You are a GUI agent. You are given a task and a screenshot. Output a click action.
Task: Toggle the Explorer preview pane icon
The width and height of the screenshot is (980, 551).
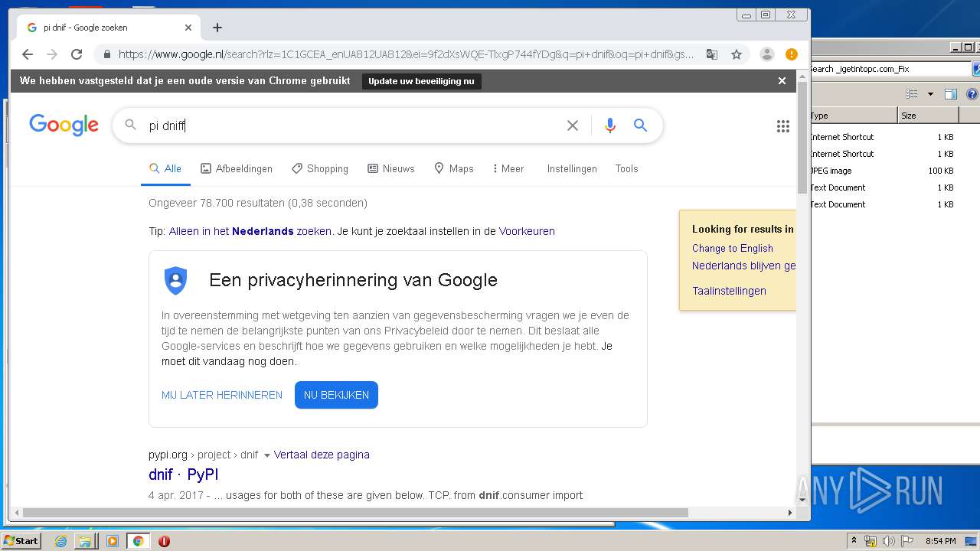coord(951,94)
